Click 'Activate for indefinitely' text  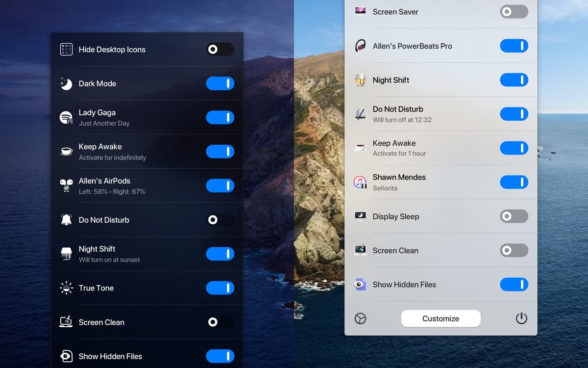point(113,158)
